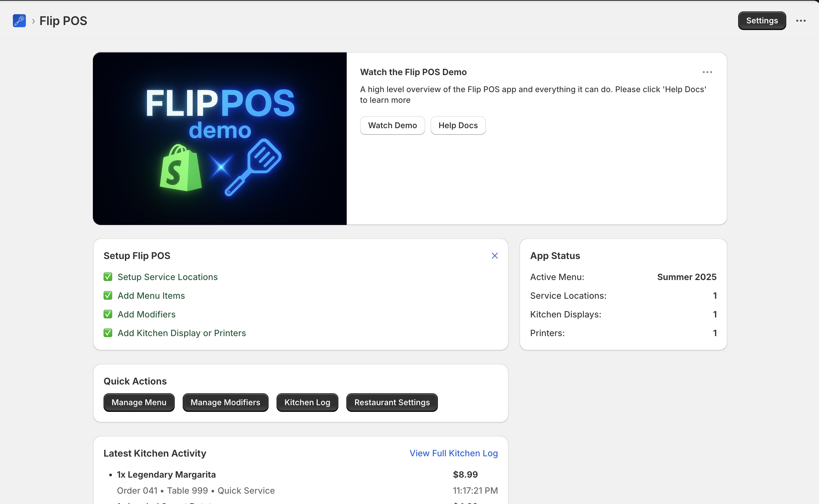Click the checkmark beside Add Kitchen Display or Printers
The width and height of the screenshot is (819, 504).
(x=108, y=333)
